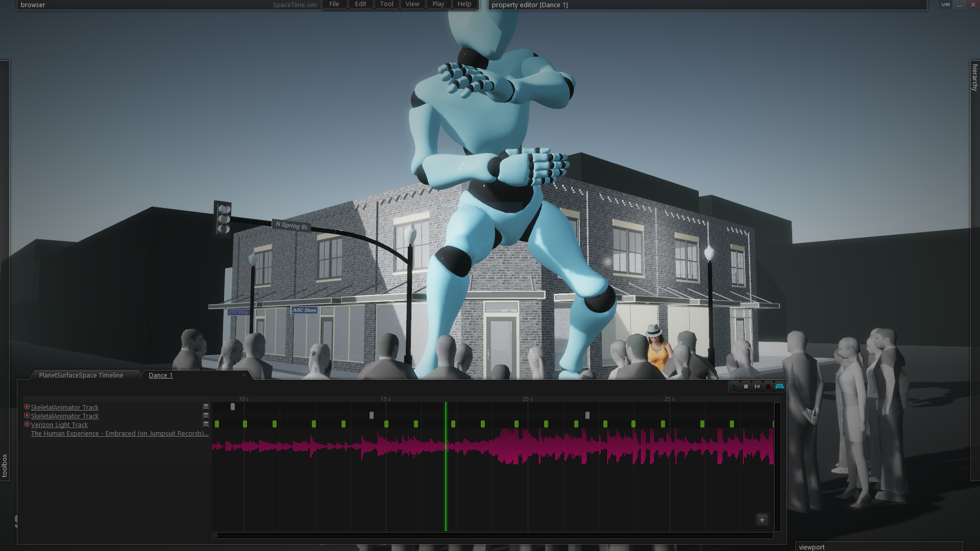Open The Human Experience audio track link
Screen dimensions: 980x551
pos(119,434)
